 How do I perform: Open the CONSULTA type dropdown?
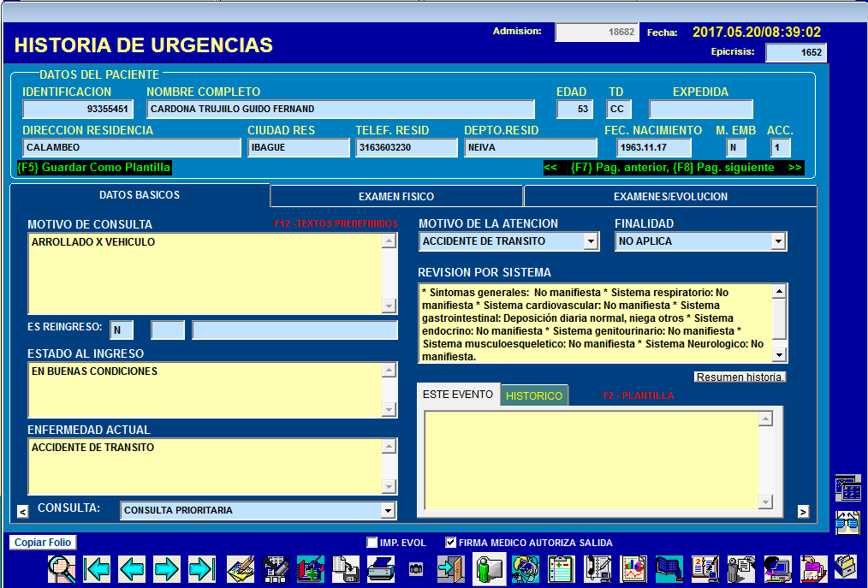click(388, 510)
